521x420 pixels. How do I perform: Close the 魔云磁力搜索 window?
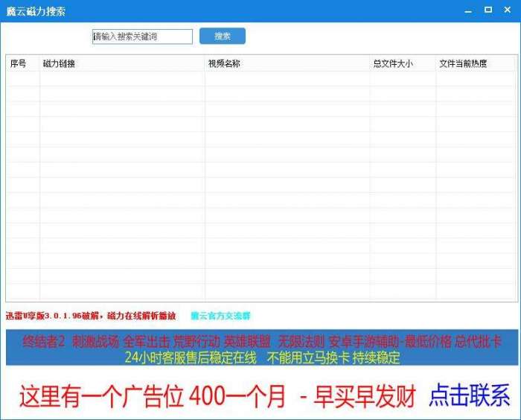pyautogui.click(x=507, y=10)
